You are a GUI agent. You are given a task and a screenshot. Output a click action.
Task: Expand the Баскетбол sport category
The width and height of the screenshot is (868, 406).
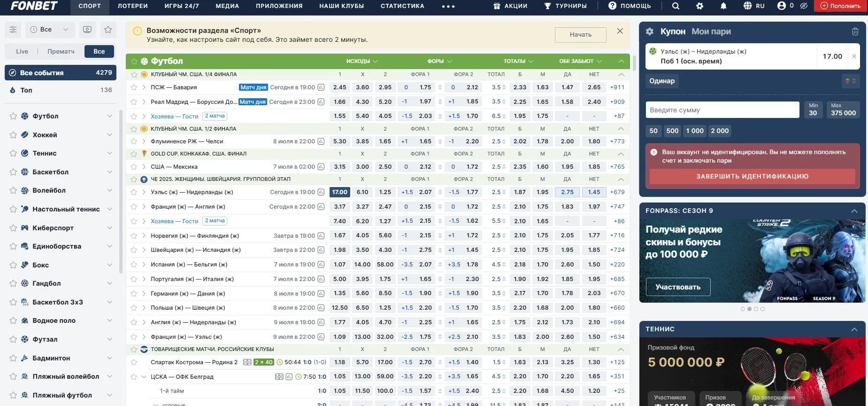click(109, 172)
